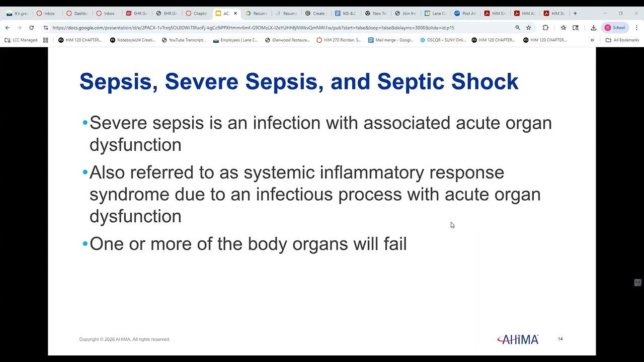
Task: Switch to the Dashboard tab
Action: (77, 14)
